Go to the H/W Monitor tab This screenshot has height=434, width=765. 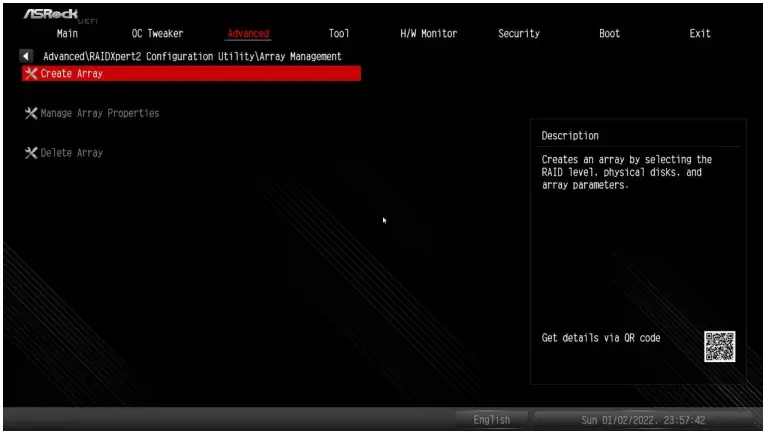click(x=428, y=33)
